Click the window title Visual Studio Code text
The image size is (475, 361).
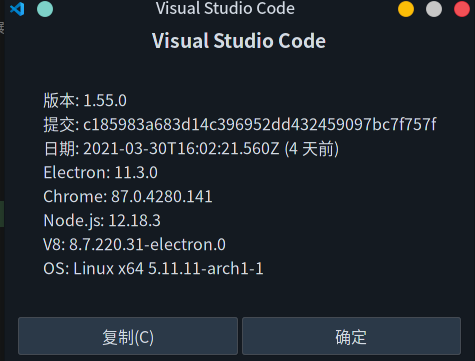[225, 8]
